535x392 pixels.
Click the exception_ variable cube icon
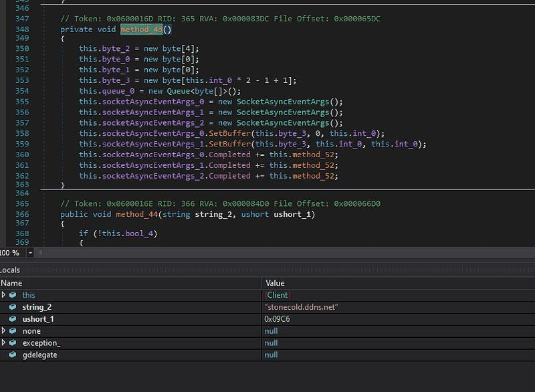pos(13,343)
